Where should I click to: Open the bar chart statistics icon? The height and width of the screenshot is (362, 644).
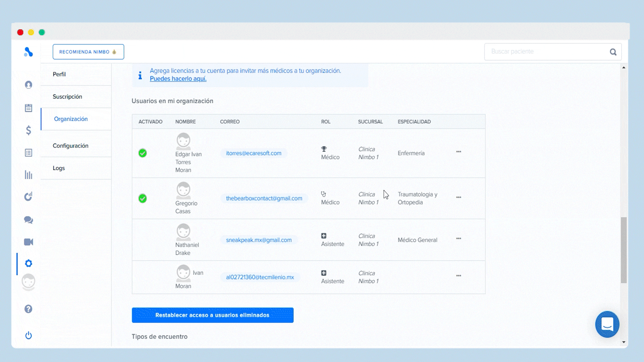click(x=29, y=175)
